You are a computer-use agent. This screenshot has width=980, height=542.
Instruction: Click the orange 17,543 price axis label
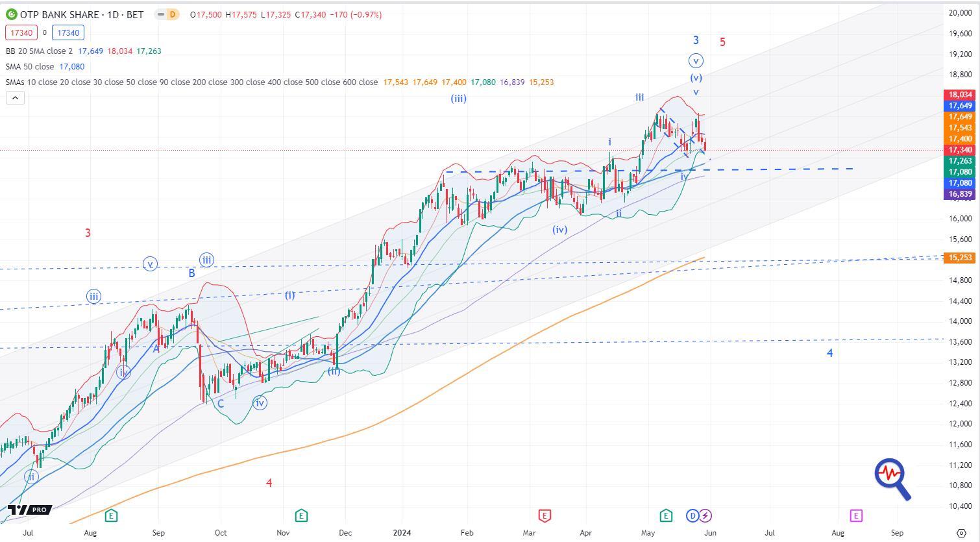tap(960, 128)
